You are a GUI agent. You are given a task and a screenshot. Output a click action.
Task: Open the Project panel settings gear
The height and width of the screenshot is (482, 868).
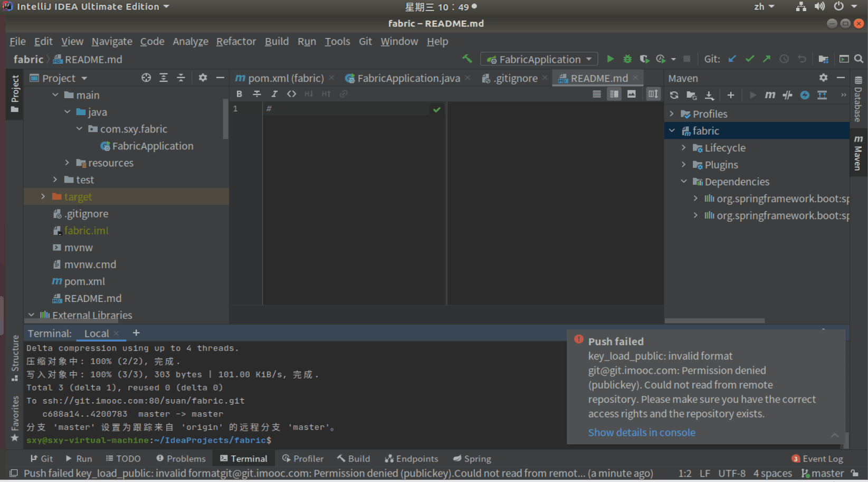tap(203, 78)
